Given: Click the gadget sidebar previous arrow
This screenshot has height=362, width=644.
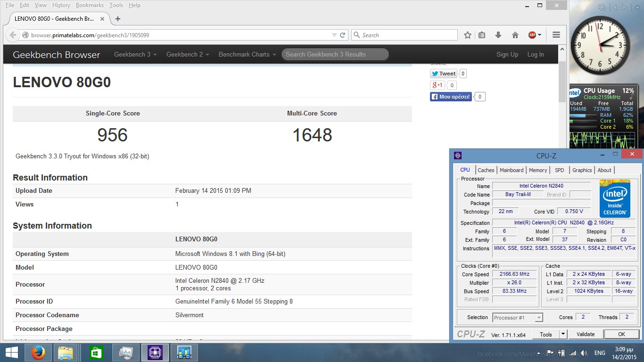Looking at the screenshot, I should (x=614, y=7).
